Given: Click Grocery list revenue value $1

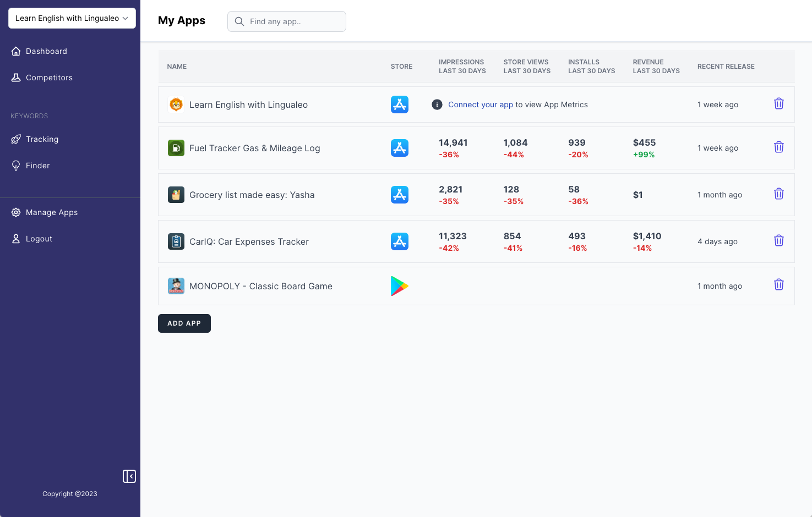Looking at the screenshot, I should pyautogui.click(x=638, y=195).
